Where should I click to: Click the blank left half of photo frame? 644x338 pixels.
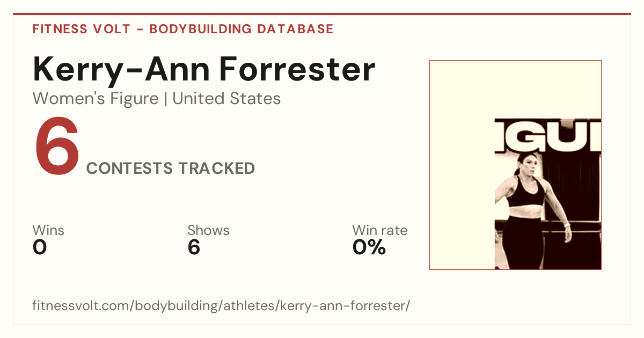coord(462,165)
